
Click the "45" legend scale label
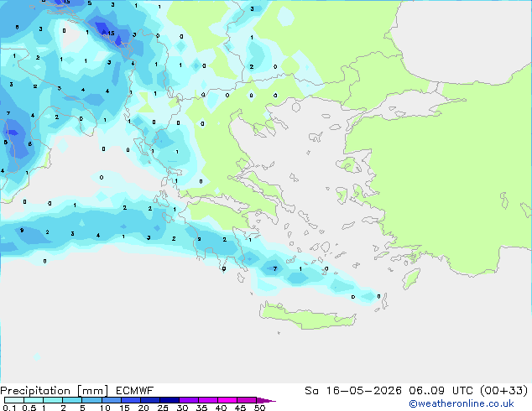[x=240, y=408]
